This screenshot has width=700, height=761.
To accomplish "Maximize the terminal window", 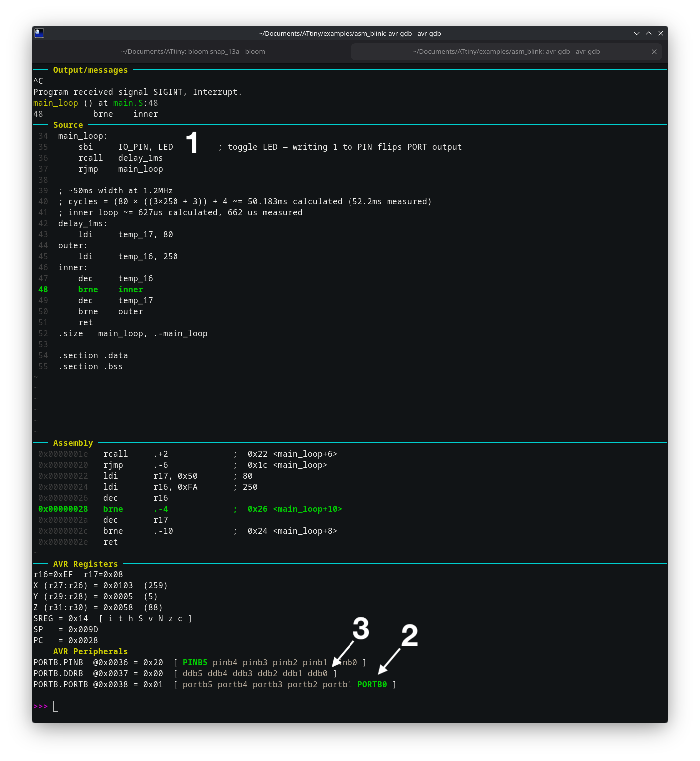I will coord(649,33).
